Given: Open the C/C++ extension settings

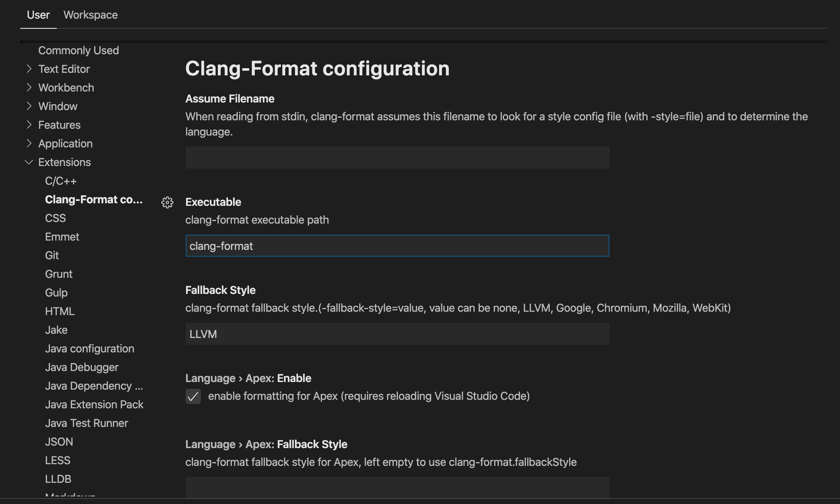Looking at the screenshot, I should [61, 181].
